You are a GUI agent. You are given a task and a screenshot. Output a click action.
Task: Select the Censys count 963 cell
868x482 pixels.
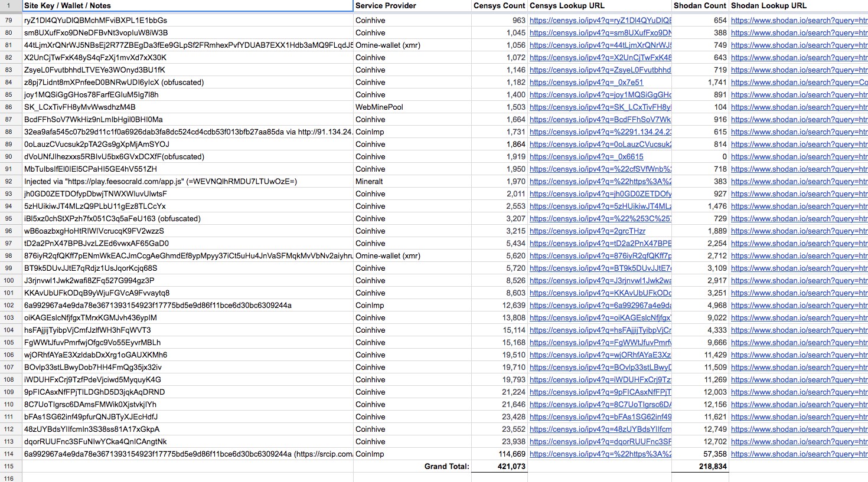[x=499, y=20]
